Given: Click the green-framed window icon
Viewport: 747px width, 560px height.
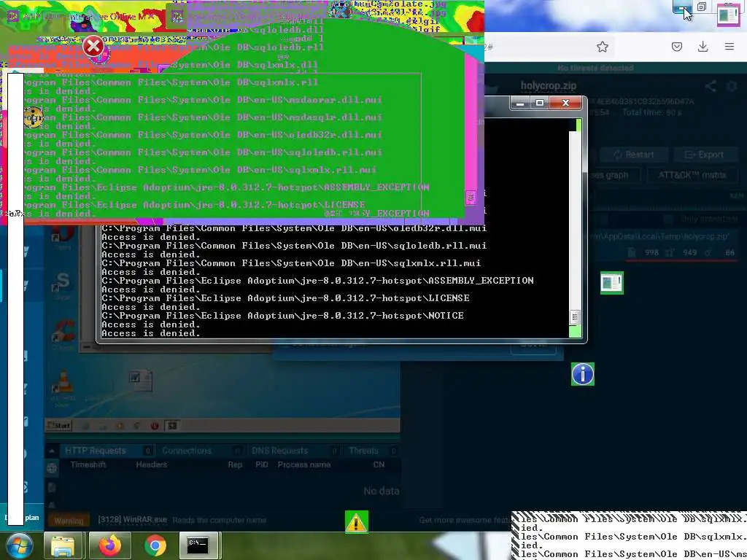Looking at the screenshot, I should (612, 283).
